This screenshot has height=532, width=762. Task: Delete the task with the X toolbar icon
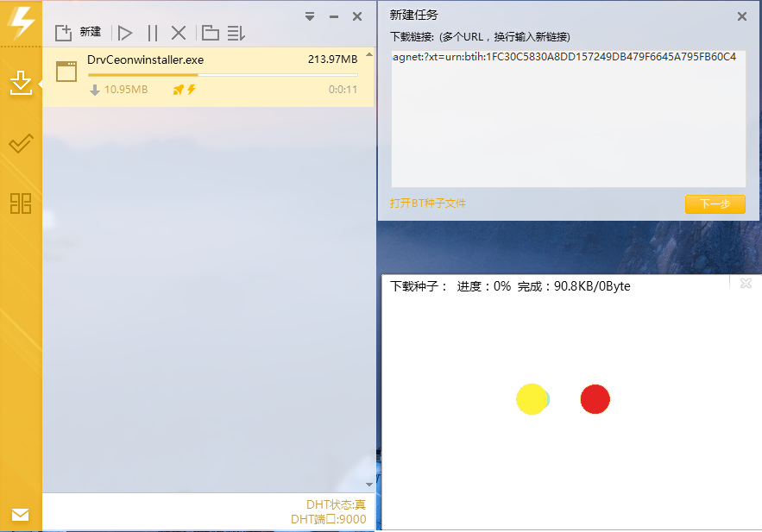point(179,33)
